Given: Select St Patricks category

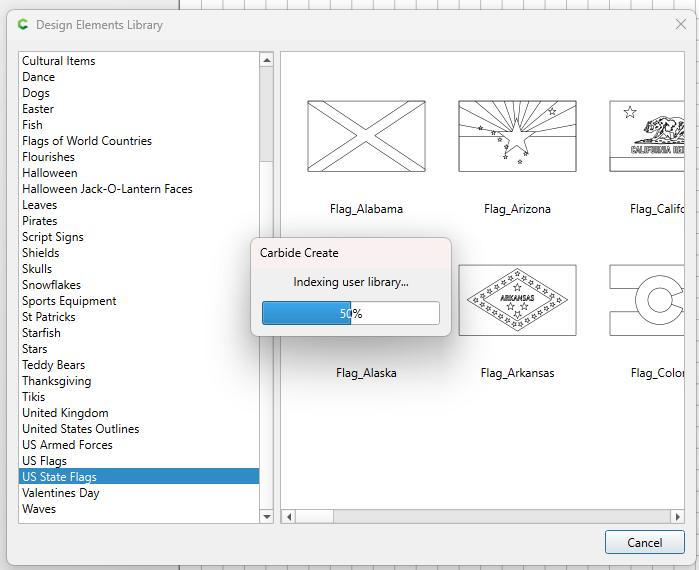Looking at the screenshot, I should point(139,317).
